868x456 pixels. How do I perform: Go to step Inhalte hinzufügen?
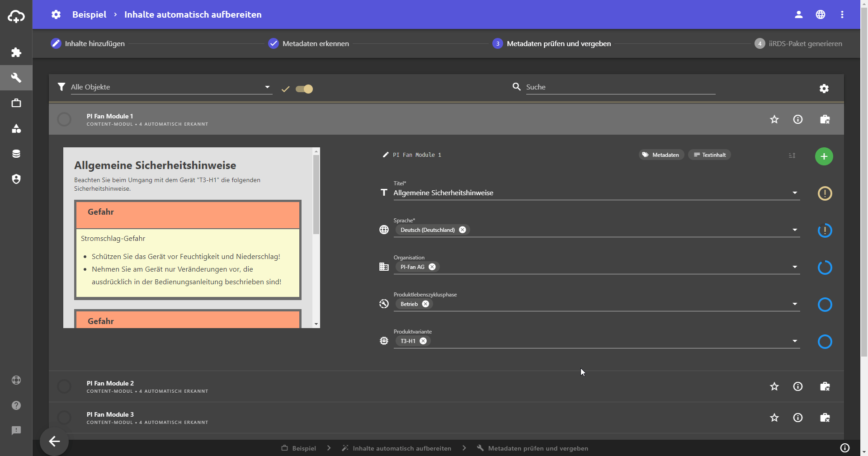point(88,43)
